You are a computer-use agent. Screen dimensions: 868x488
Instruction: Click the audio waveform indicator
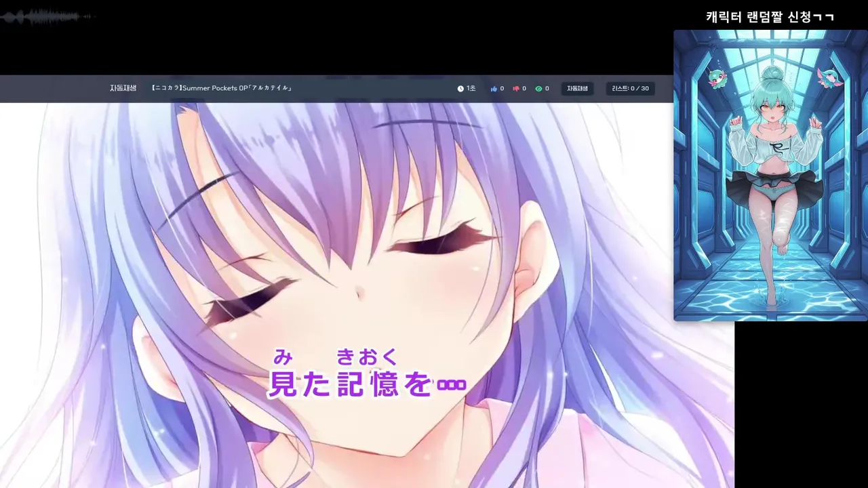coord(47,16)
